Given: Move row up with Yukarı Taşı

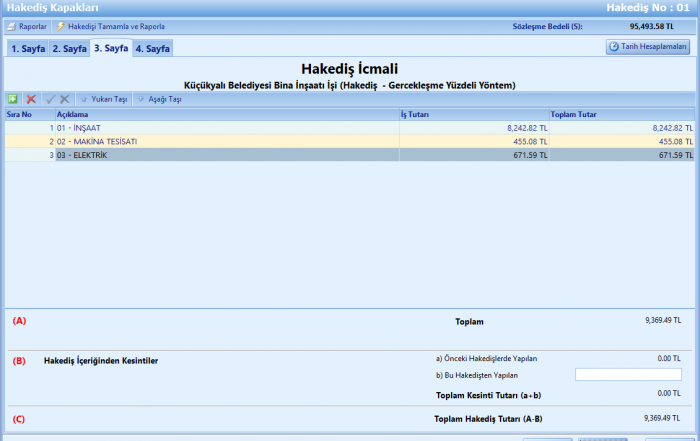Looking at the screenshot, I should coord(103,100).
